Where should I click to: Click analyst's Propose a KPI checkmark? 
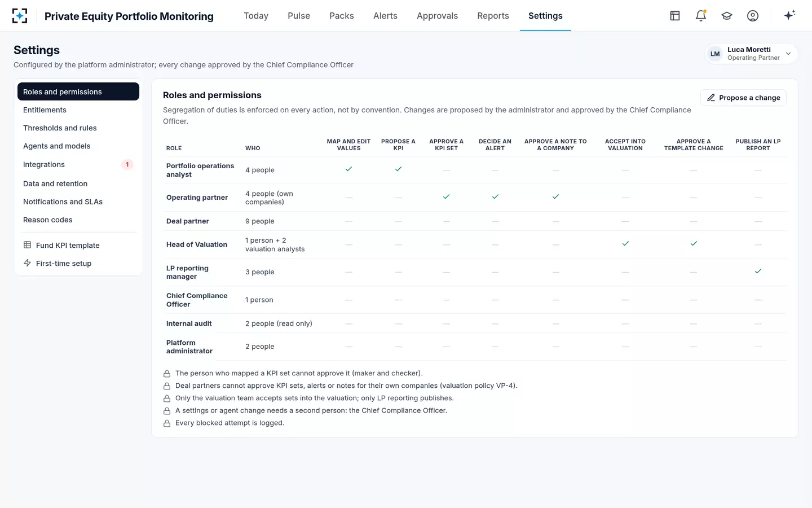pyautogui.click(x=398, y=169)
